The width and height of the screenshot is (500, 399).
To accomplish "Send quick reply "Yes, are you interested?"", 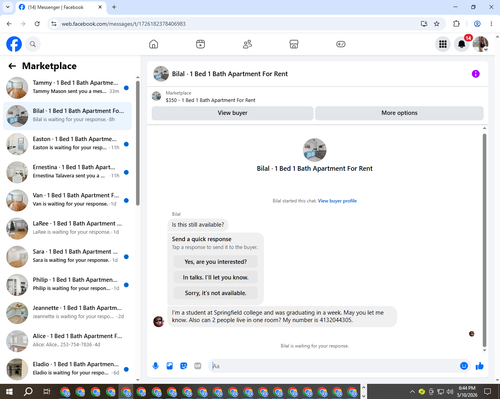I will [216, 262].
